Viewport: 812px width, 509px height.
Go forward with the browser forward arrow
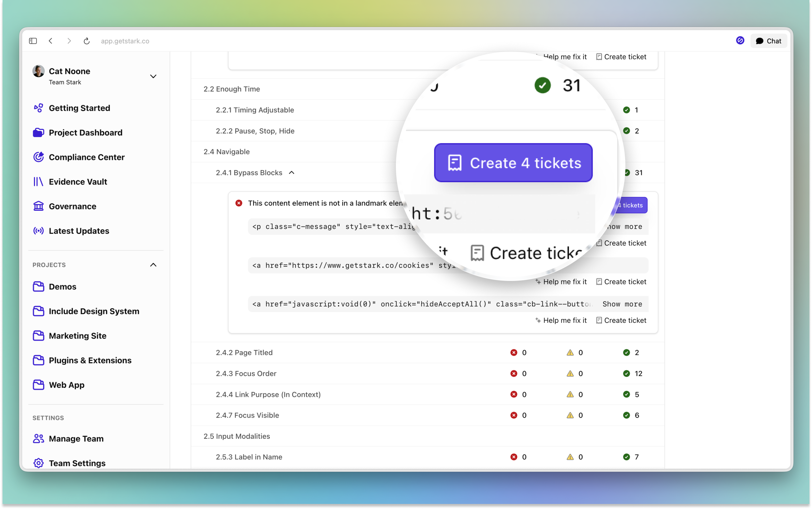tap(69, 41)
